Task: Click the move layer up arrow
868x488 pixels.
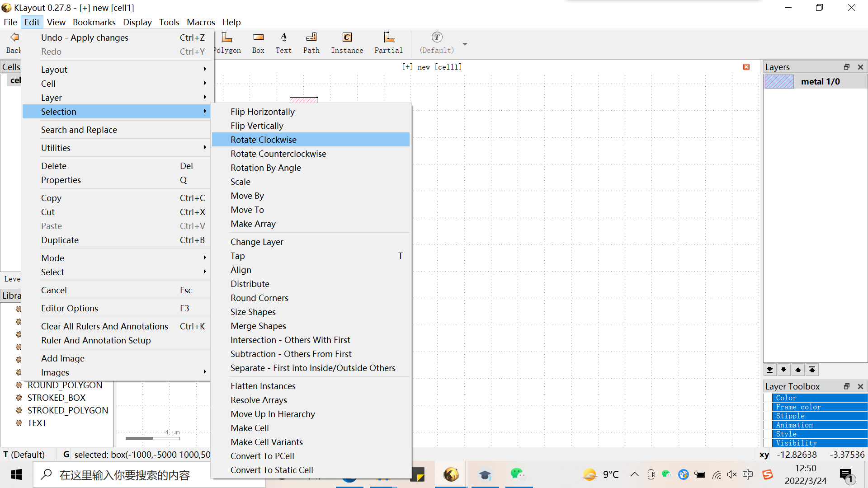Action: pos(798,370)
